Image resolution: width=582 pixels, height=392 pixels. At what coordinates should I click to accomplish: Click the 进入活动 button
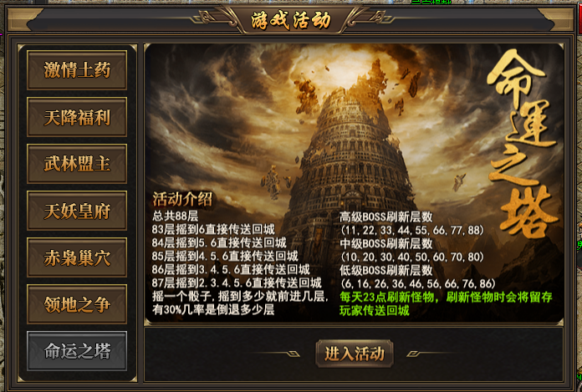[354, 354]
